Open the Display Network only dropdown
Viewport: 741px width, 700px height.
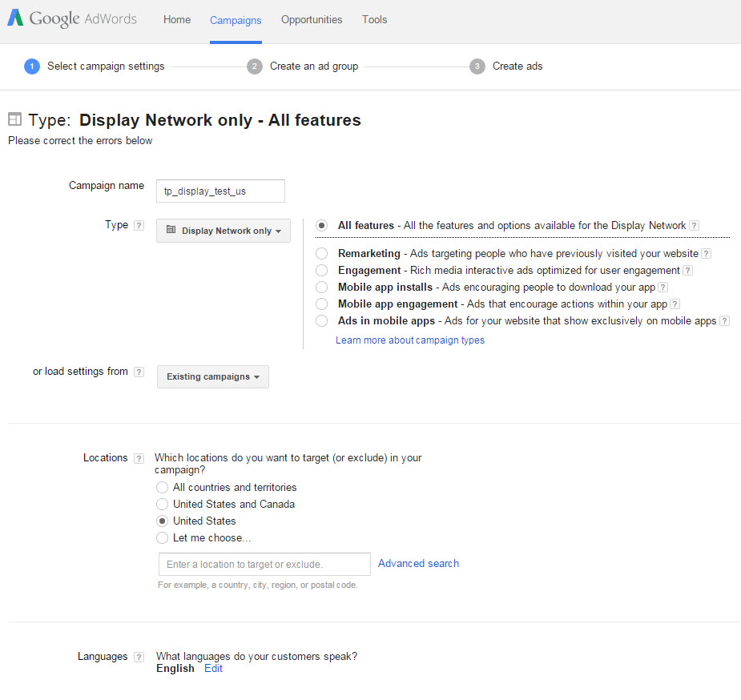tap(224, 231)
